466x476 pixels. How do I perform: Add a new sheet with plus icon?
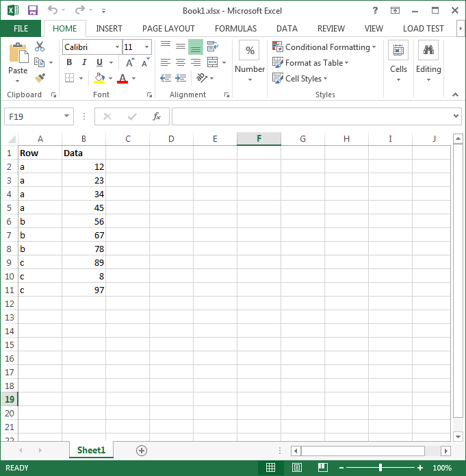[142, 450]
